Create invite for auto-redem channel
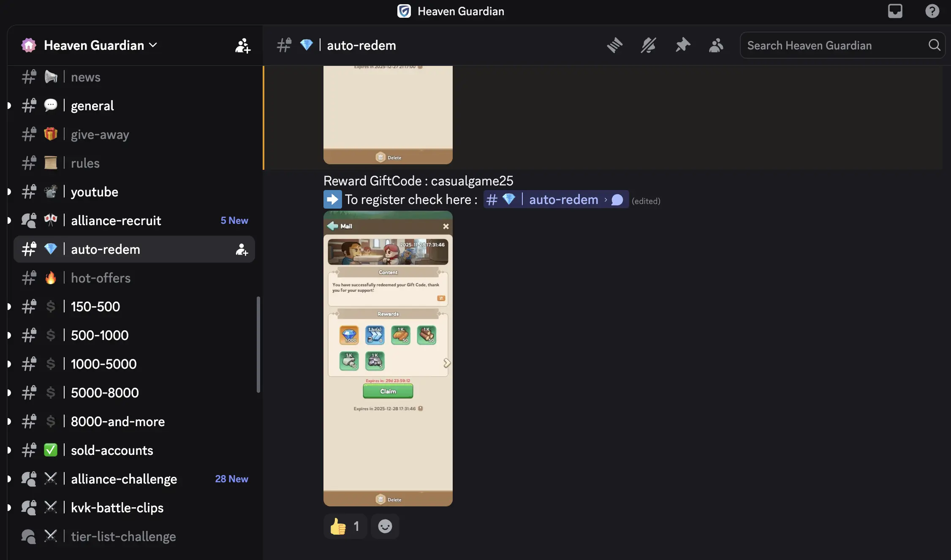 pyautogui.click(x=242, y=250)
